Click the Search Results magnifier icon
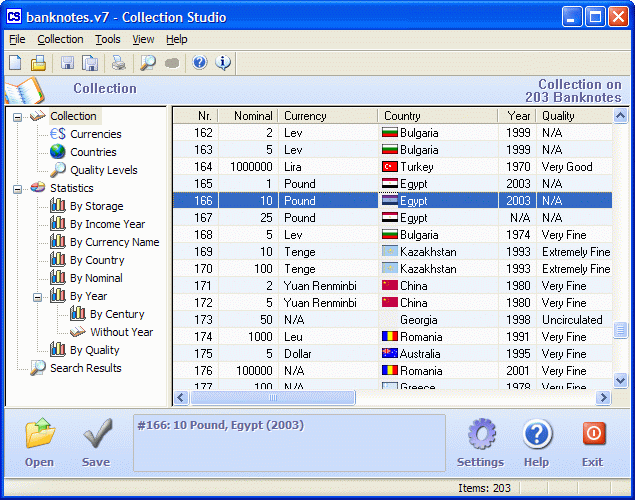The image size is (635, 500). 38,368
